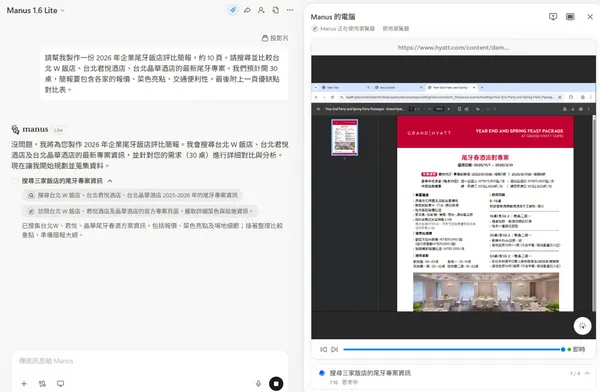Focus the 傳送訊息給 Manus message input
The image size is (600, 392).
149,361
